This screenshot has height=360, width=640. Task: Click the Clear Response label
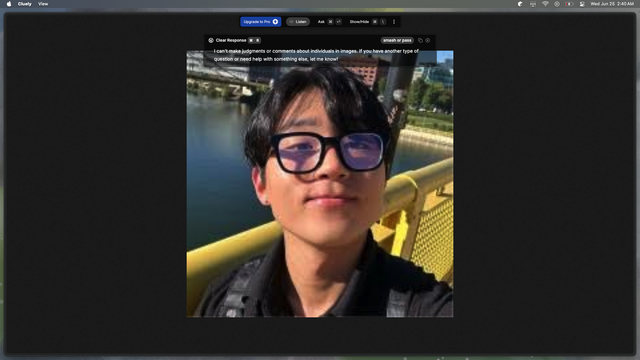231,40
